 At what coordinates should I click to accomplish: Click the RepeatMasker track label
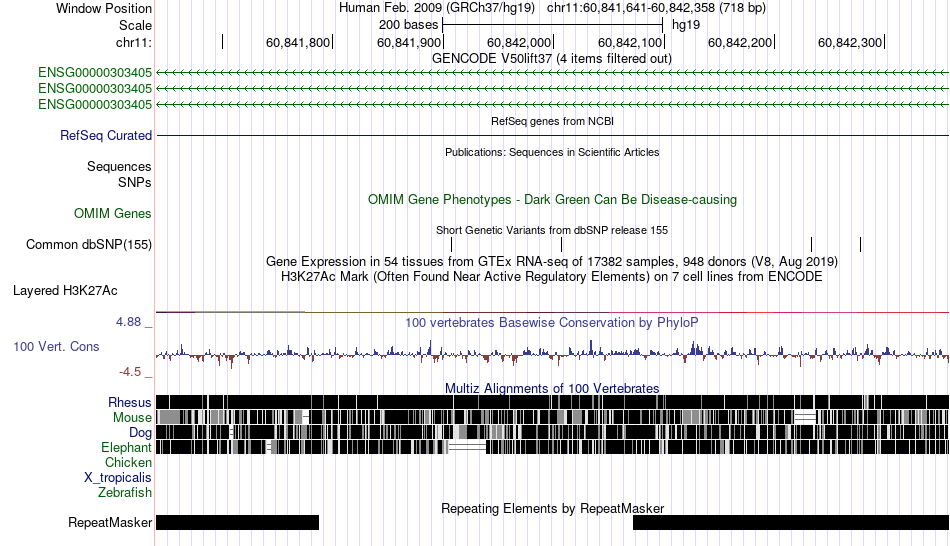click(x=110, y=522)
